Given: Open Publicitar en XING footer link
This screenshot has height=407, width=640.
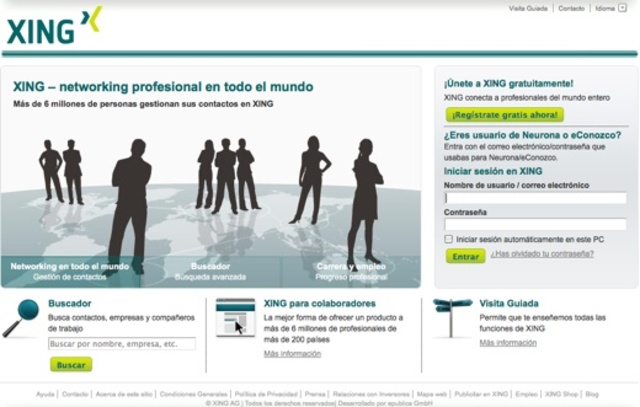Looking at the screenshot, I should click(x=481, y=394).
